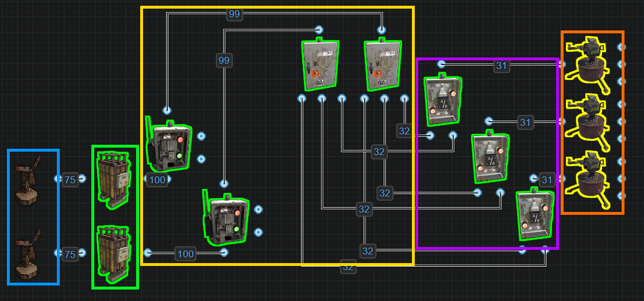
Task: Select the topmost A/B OR switch
Action: (x=443, y=101)
